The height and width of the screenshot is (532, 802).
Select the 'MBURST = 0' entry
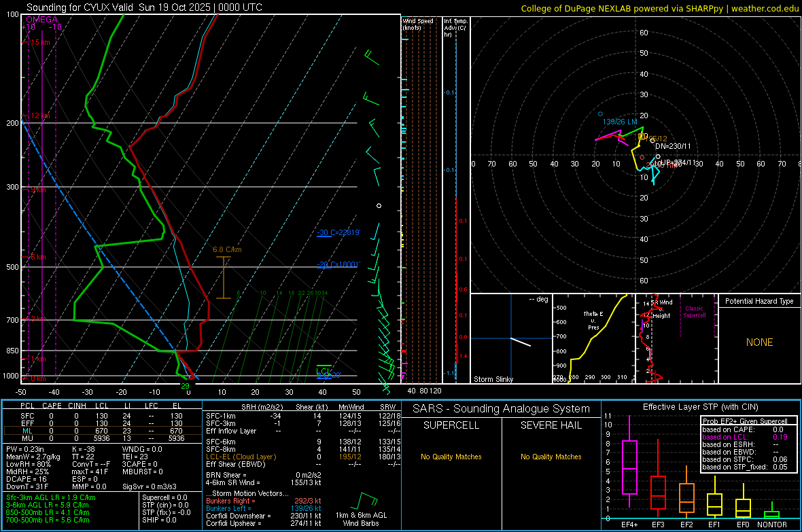click(142, 472)
